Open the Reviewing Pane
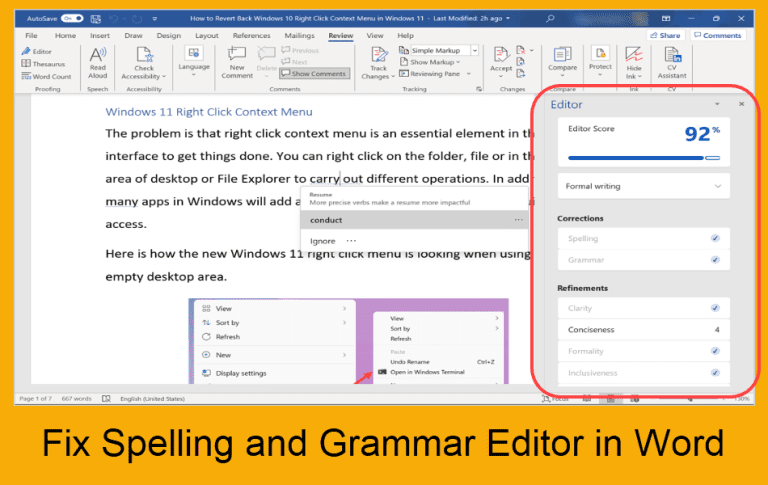The height and width of the screenshot is (485, 768). (430, 74)
